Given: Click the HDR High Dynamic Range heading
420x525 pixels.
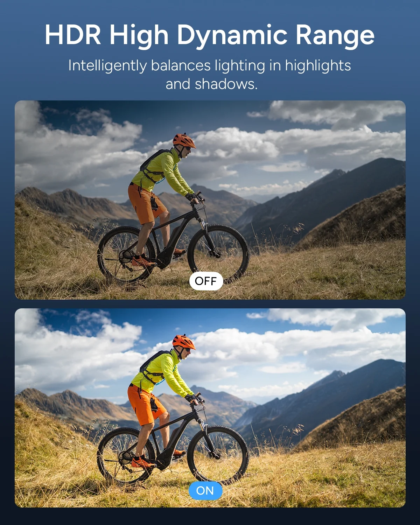Looking at the screenshot, I should tap(210, 35).
